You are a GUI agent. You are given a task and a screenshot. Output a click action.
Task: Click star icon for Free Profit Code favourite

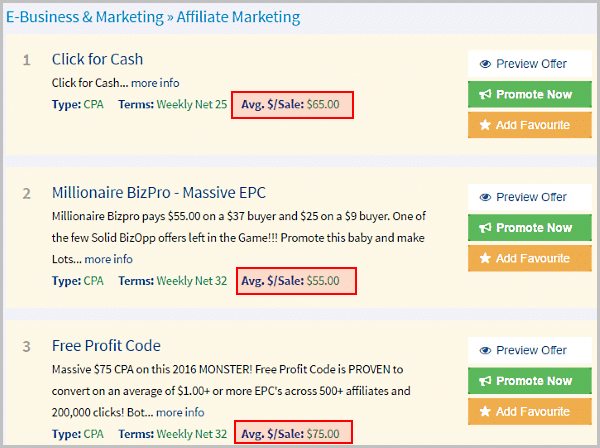pyautogui.click(x=485, y=412)
